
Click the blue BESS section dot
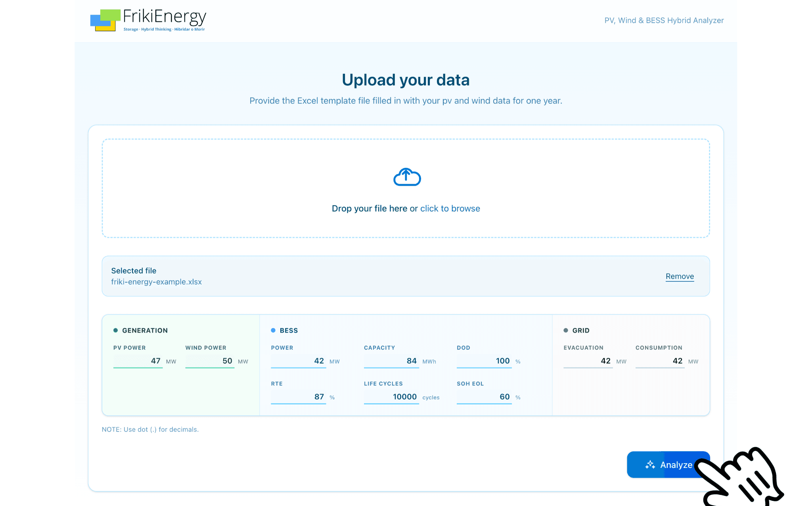[273, 330]
